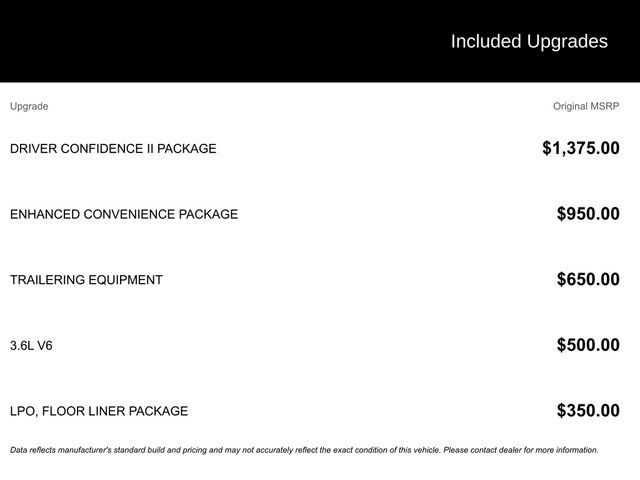Select the Driver Confidence II Package upgrade
This screenshot has height=480, width=640.
pyautogui.click(x=113, y=149)
